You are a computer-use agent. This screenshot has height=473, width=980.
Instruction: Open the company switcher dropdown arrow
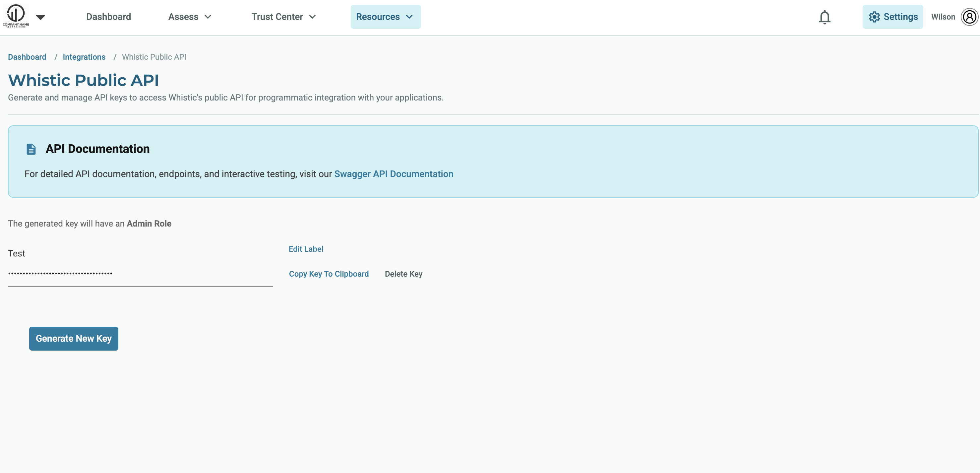click(41, 17)
